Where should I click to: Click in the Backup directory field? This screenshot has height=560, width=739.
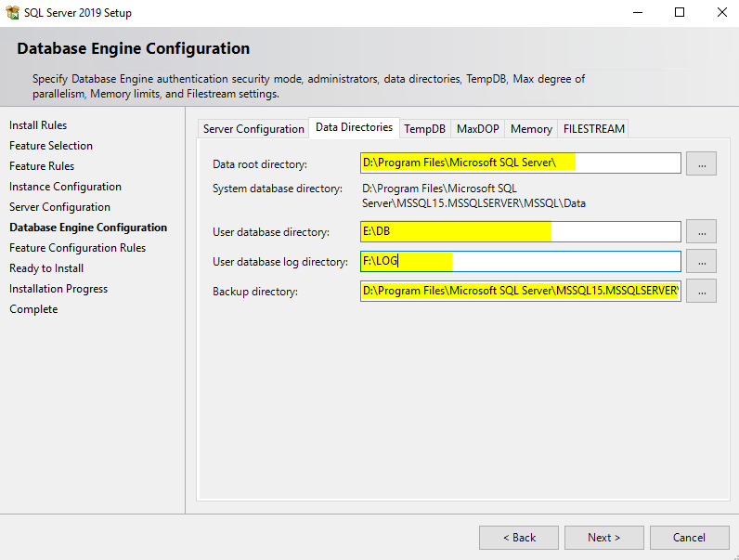(x=520, y=291)
